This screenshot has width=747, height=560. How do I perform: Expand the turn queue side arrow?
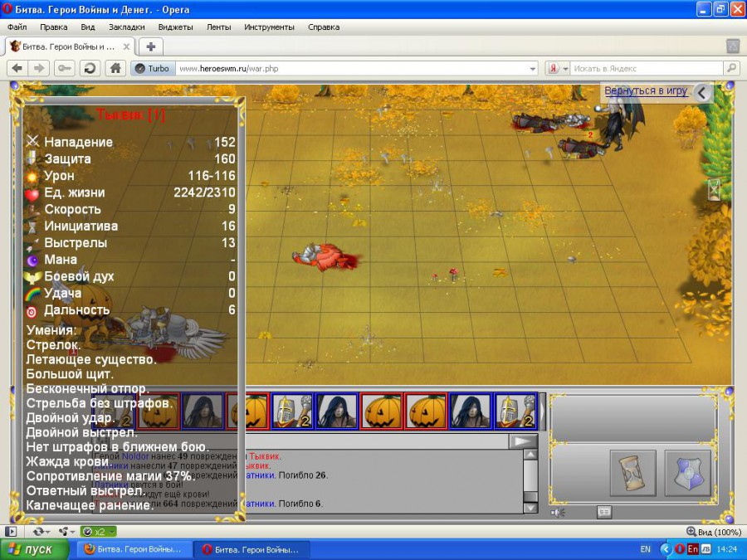click(542, 411)
